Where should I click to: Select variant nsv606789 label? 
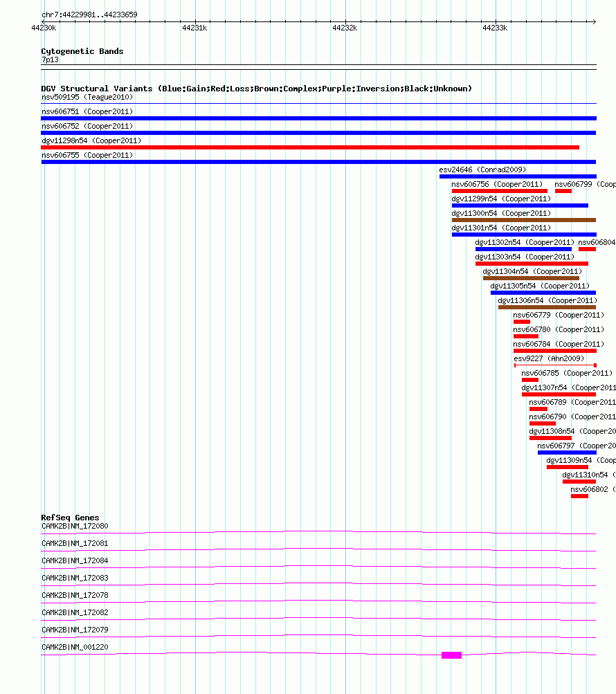[572, 402]
